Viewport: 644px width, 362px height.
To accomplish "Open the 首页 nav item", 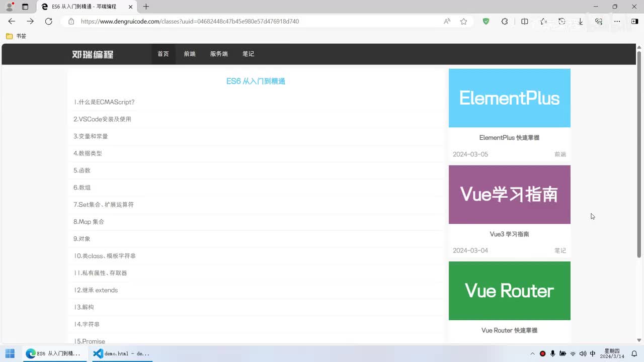I will pyautogui.click(x=163, y=54).
